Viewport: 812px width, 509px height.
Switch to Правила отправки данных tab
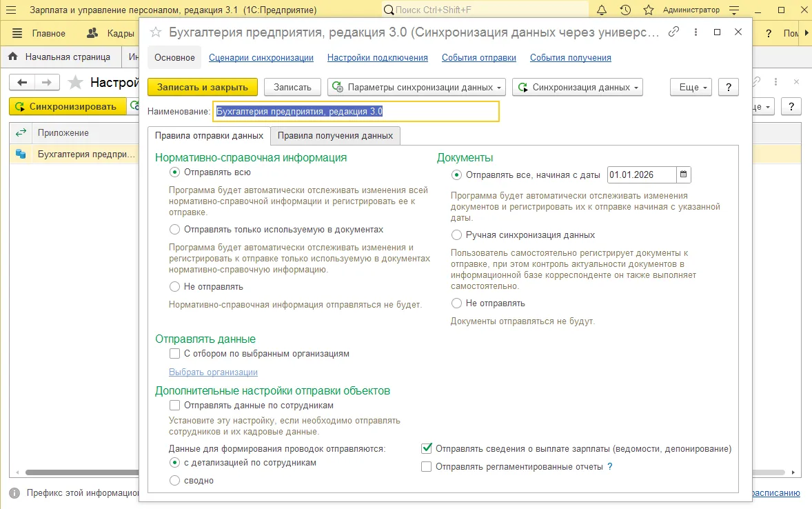click(x=210, y=135)
